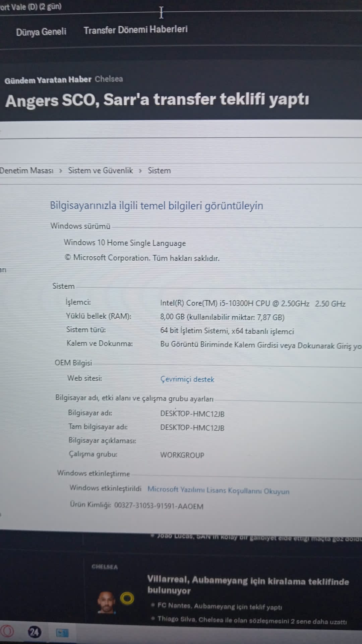Go to Denetim Masası breadcrumb
This screenshot has width=362, height=644.
(26, 170)
